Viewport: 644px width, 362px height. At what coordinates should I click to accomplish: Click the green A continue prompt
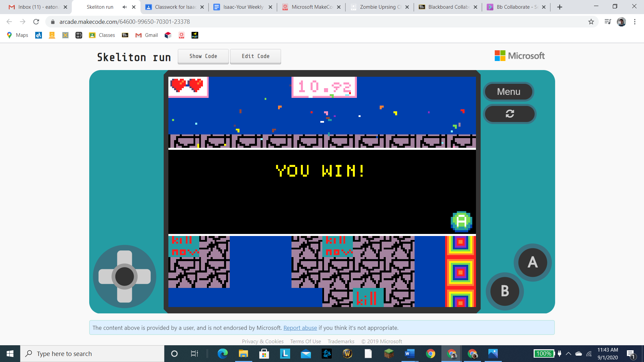(x=461, y=221)
